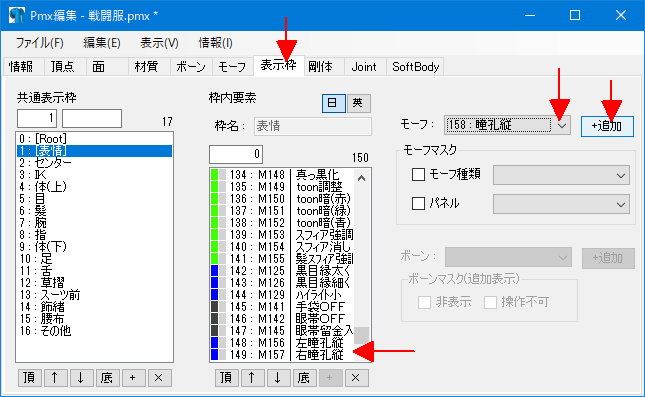Select 6 : 髪 in frame list
The height and width of the screenshot is (397, 645).
tap(94, 211)
